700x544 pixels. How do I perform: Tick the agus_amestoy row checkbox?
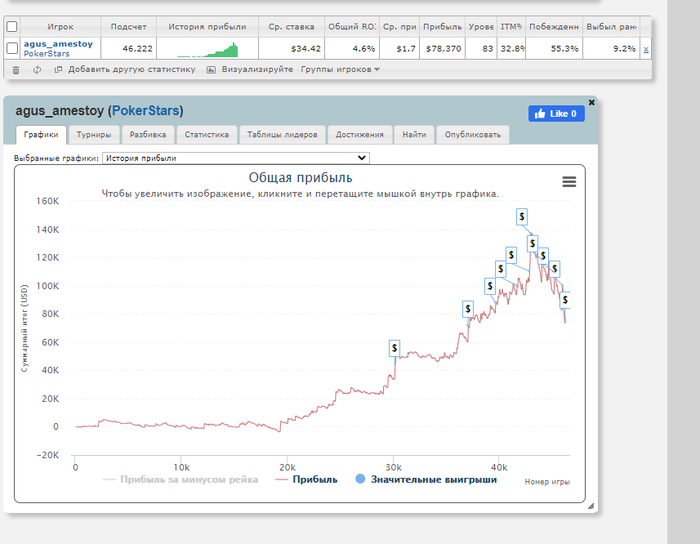pos(12,48)
